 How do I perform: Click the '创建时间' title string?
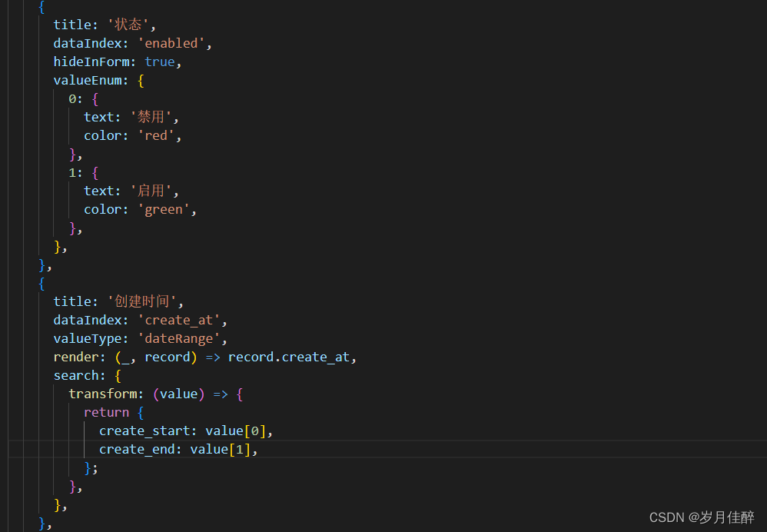(x=142, y=301)
